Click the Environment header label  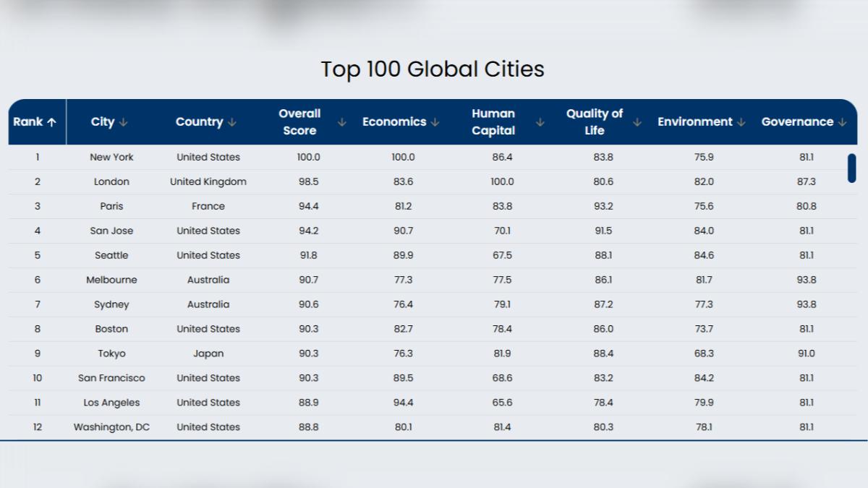tap(695, 122)
